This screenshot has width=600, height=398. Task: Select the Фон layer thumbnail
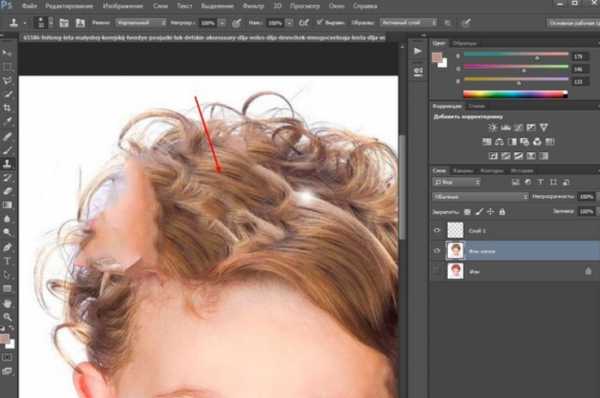coord(455,271)
